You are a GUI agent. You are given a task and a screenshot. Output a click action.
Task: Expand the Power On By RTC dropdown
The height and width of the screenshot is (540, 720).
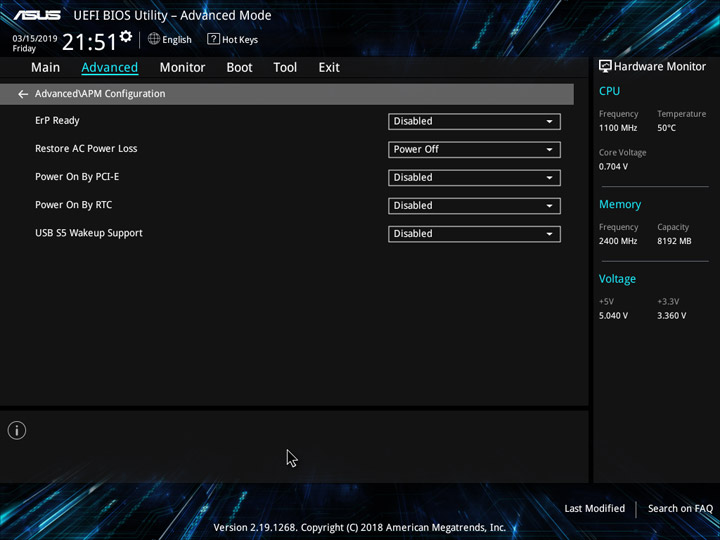pyautogui.click(x=474, y=205)
